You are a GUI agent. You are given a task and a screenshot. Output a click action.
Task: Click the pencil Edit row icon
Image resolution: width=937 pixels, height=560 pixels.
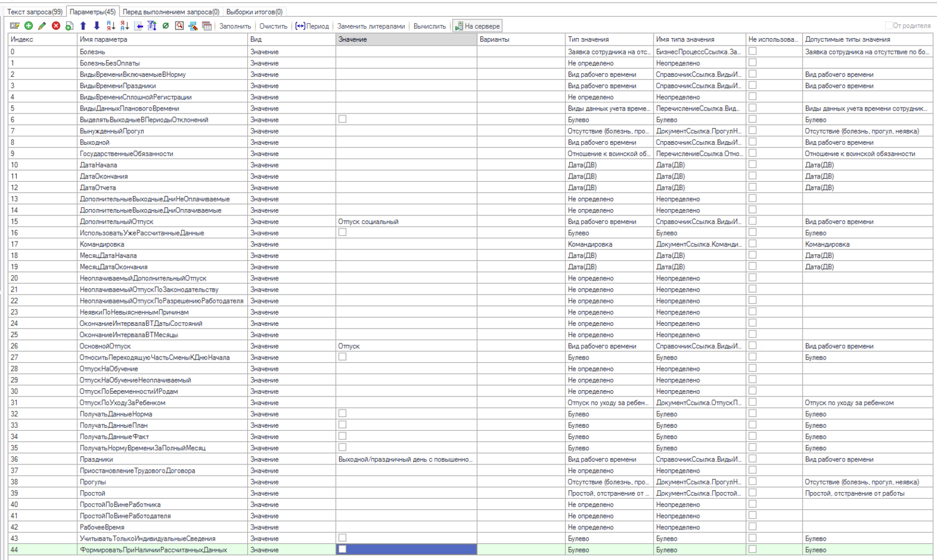pyautogui.click(x=42, y=26)
